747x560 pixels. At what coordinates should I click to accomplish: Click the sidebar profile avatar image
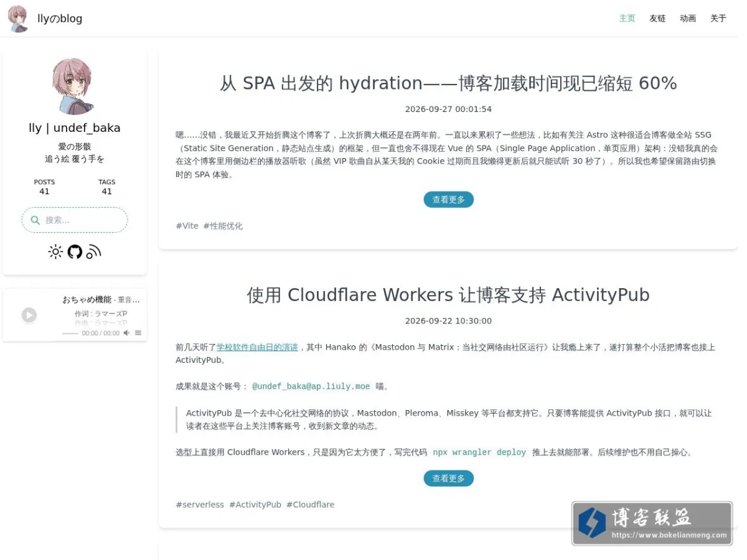click(x=73, y=86)
